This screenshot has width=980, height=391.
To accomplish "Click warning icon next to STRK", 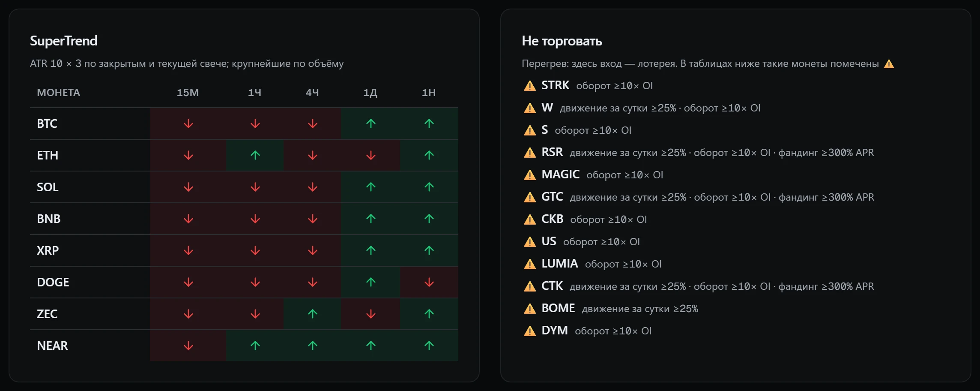I will click(x=530, y=86).
